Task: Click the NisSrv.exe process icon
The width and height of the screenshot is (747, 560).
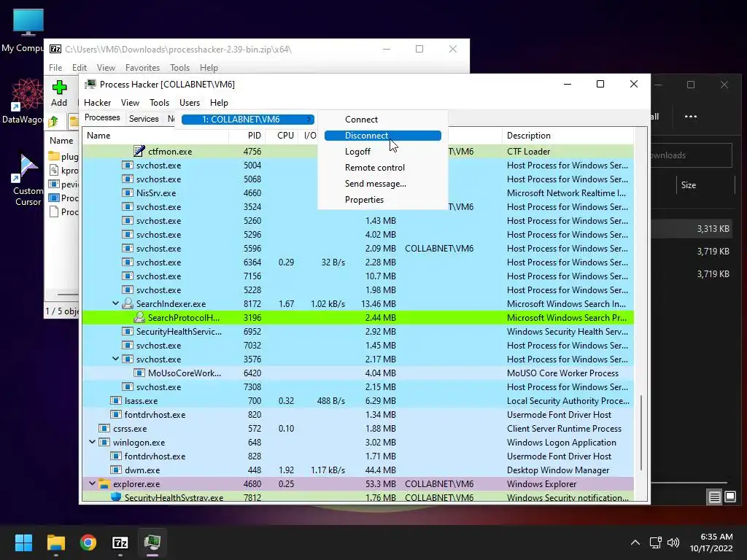Action: [x=127, y=192]
